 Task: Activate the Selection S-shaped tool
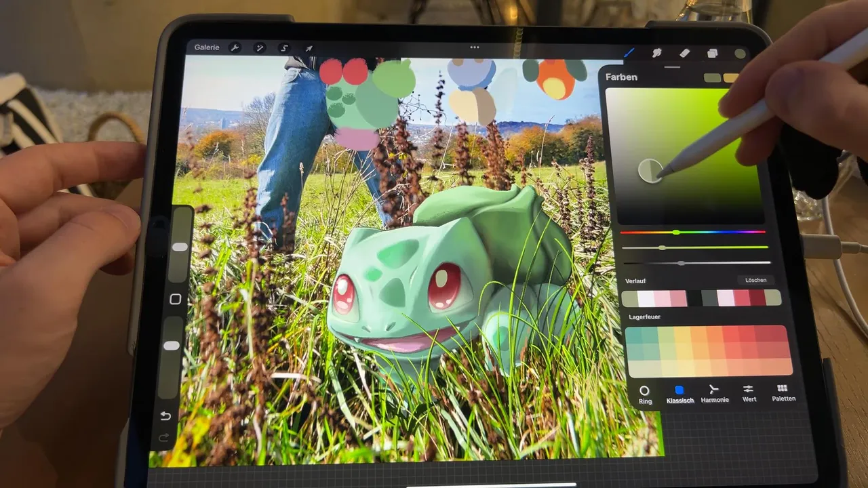point(284,48)
